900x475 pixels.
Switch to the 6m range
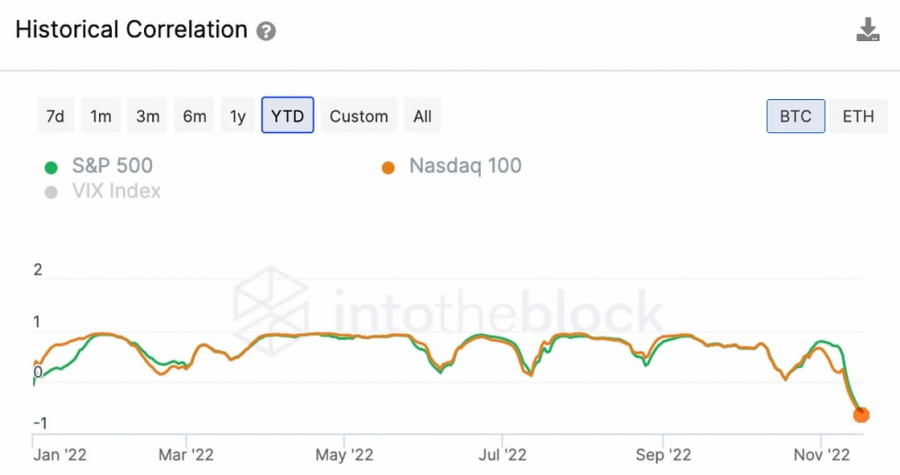pos(194,116)
